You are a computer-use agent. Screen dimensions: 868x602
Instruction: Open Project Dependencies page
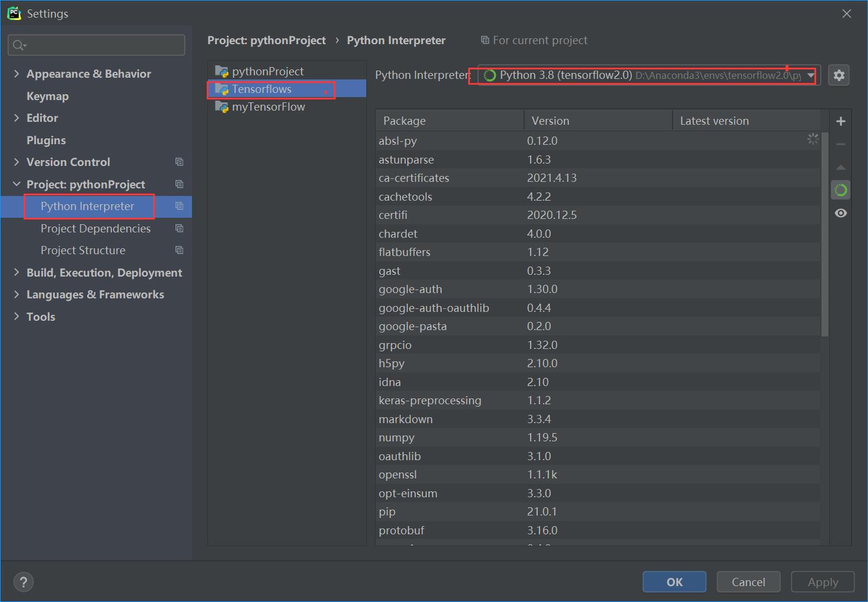click(x=95, y=228)
